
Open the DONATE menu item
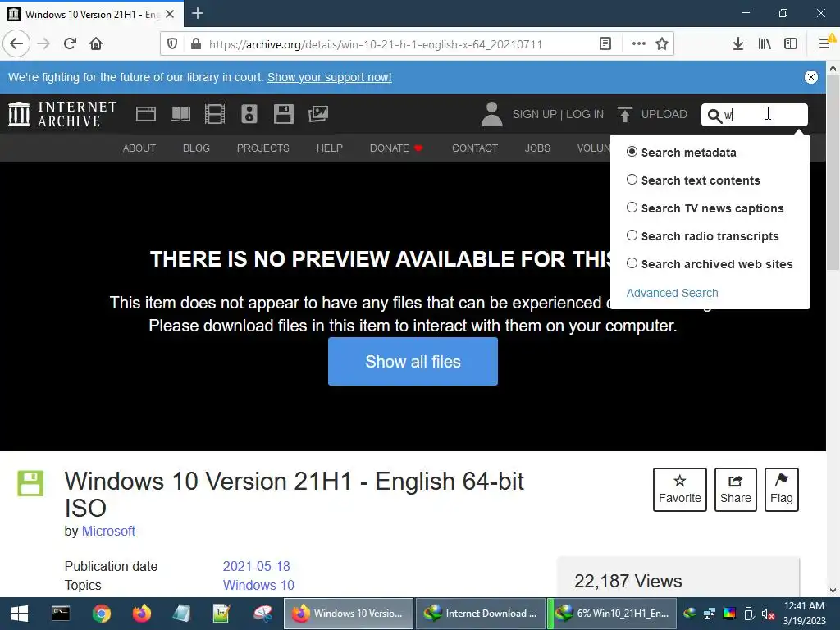pos(396,148)
